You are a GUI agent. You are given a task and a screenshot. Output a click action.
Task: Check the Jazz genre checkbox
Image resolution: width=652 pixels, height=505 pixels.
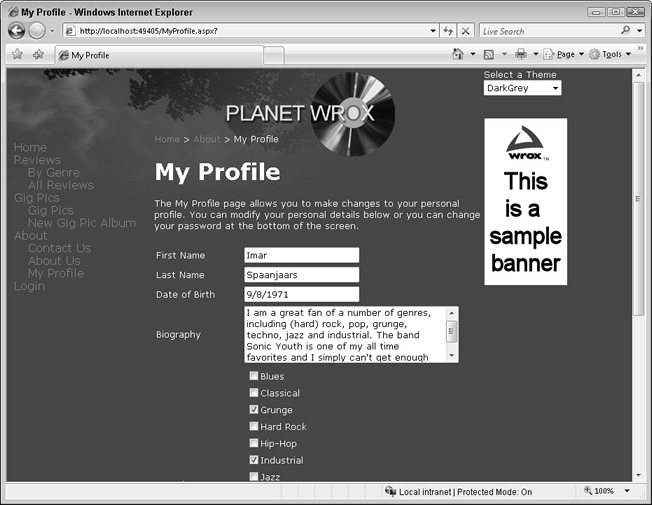pyautogui.click(x=254, y=477)
